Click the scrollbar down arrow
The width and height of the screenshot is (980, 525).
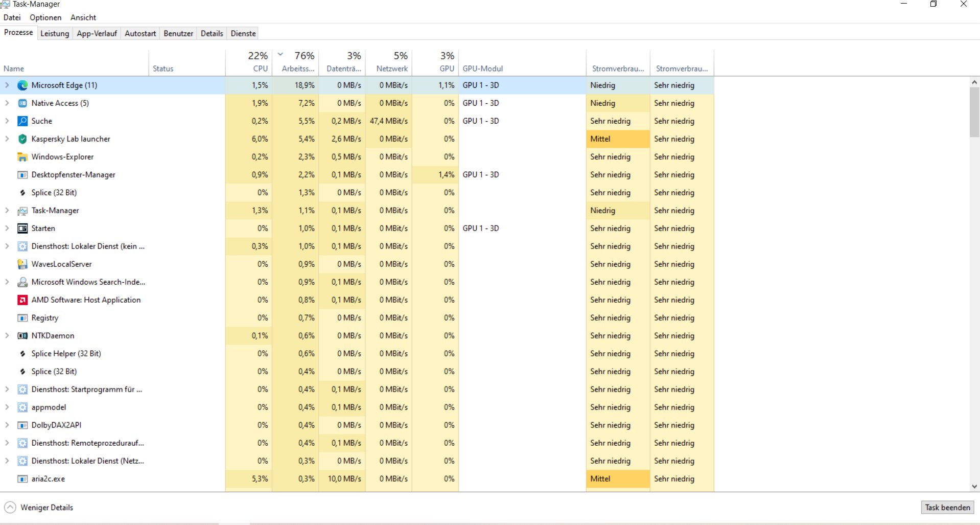pyautogui.click(x=974, y=487)
